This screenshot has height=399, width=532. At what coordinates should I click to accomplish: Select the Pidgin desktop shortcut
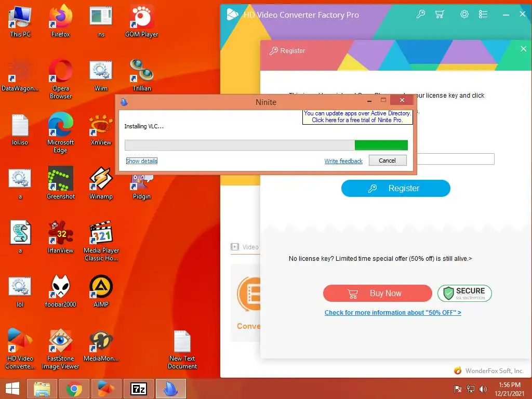click(141, 187)
